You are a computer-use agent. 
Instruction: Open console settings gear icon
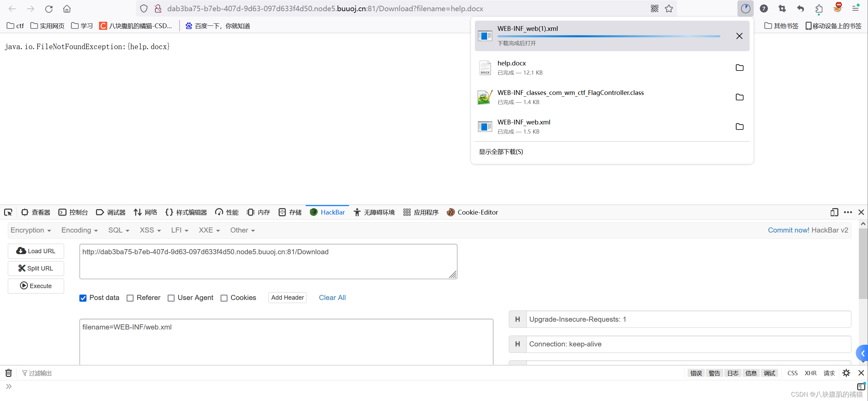(x=846, y=373)
